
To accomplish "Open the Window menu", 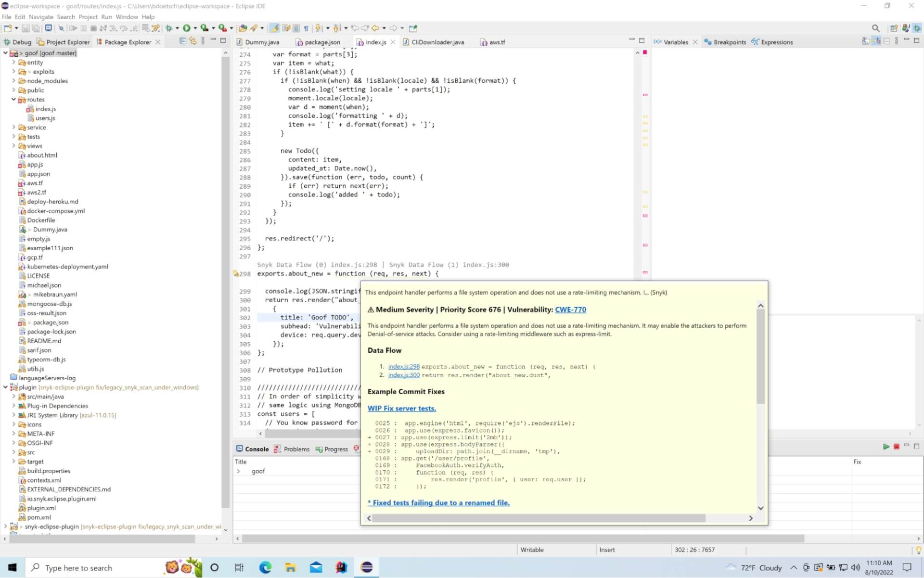I will [127, 17].
